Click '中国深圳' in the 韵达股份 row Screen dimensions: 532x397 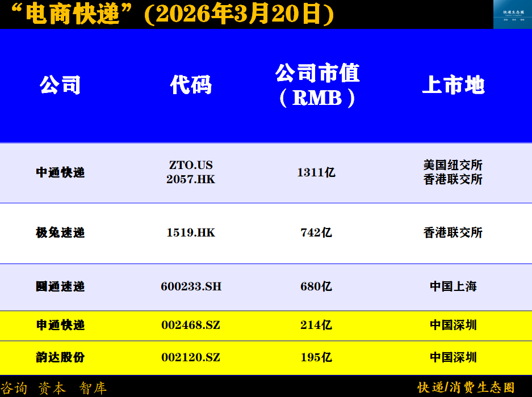(x=453, y=357)
